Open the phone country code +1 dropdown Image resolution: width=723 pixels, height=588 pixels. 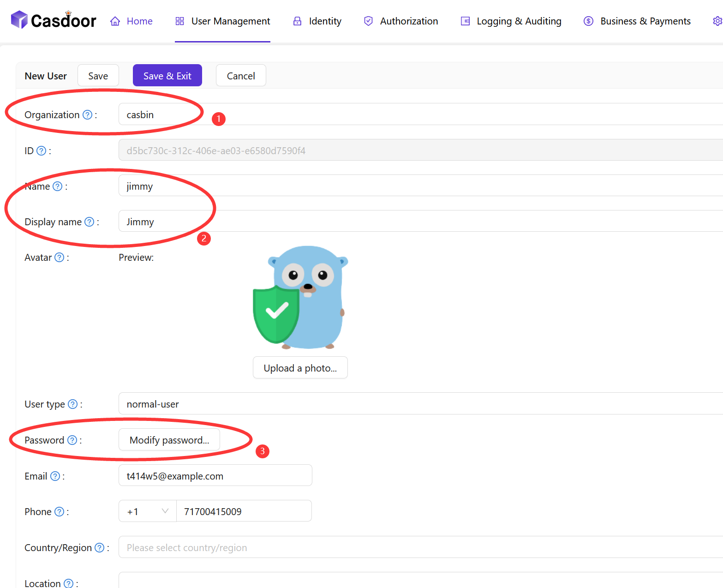(x=147, y=511)
